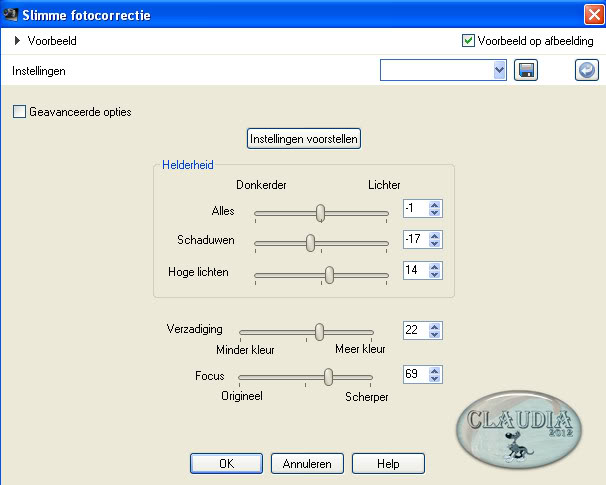Enable Geavanceerde opties checkbox
Image resolution: width=606 pixels, height=485 pixels.
tap(19, 112)
